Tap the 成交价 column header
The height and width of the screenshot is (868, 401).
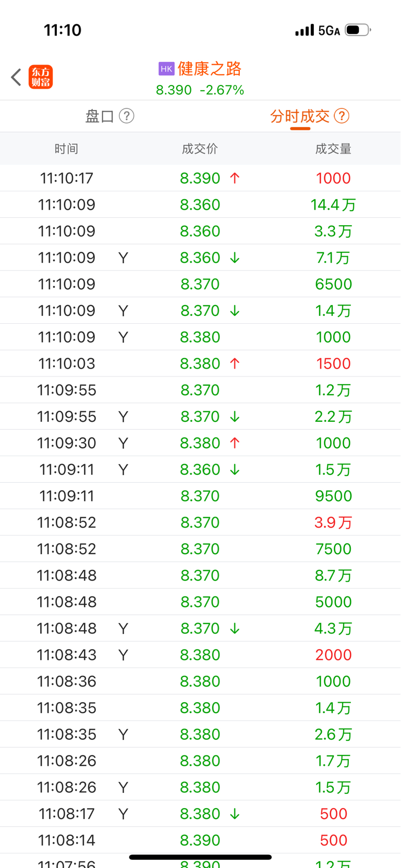[200, 149]
